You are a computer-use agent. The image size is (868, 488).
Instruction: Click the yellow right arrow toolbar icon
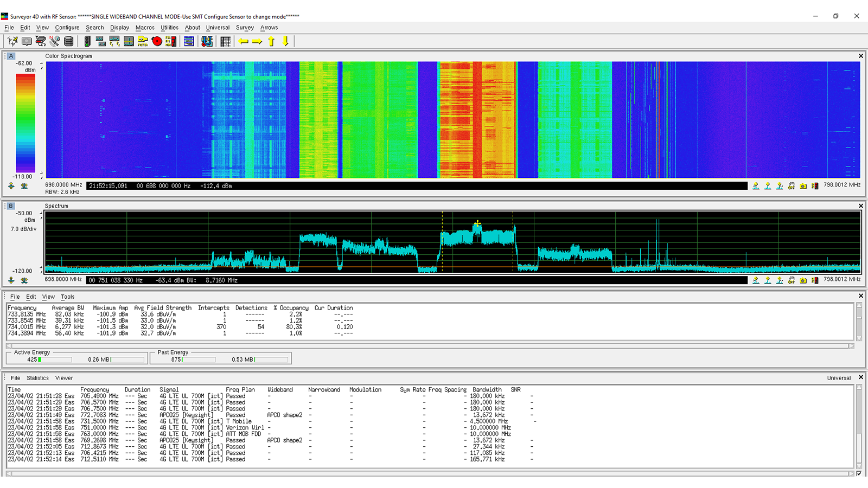click(x=257, y=41)
